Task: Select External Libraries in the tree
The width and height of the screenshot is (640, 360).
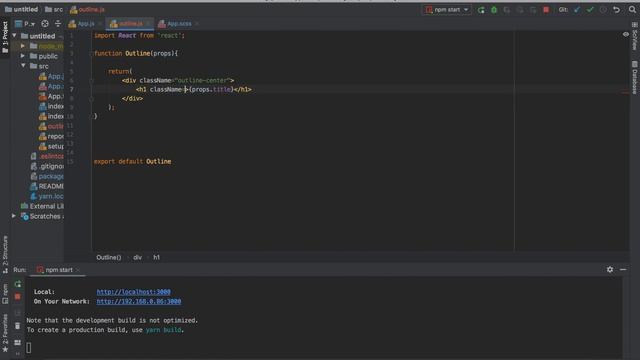Action: click(x=42, y=206)
